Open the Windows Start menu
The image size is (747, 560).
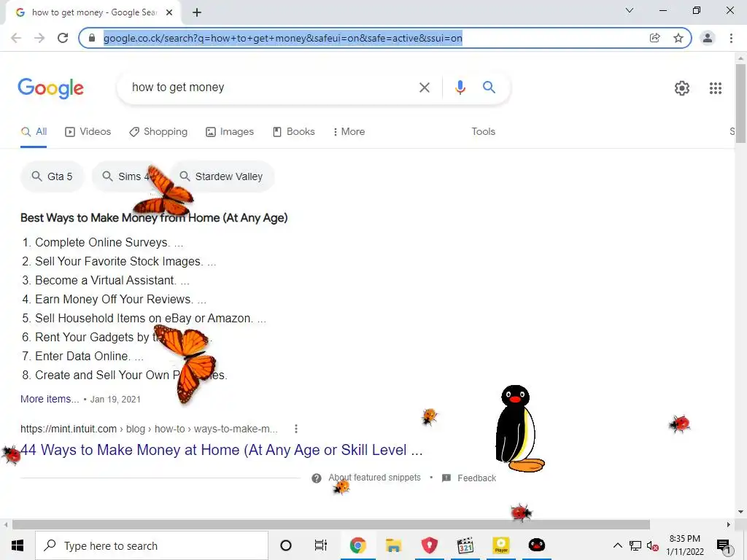(x=18, y=545)
